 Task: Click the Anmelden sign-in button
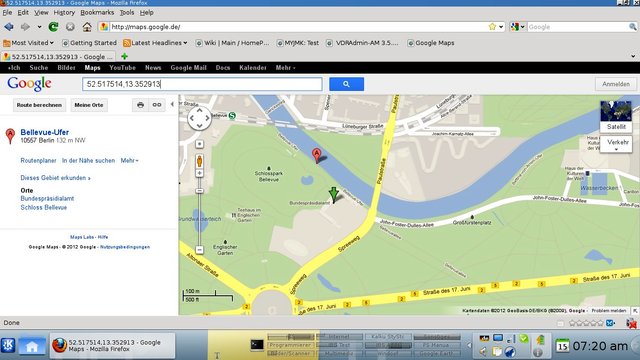[616, 84]
